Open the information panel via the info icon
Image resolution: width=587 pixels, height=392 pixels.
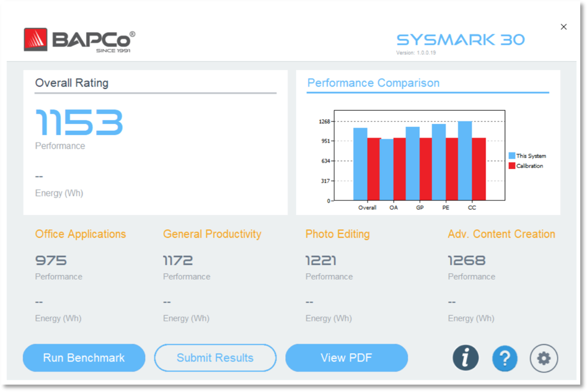click(x=466, y=358)
